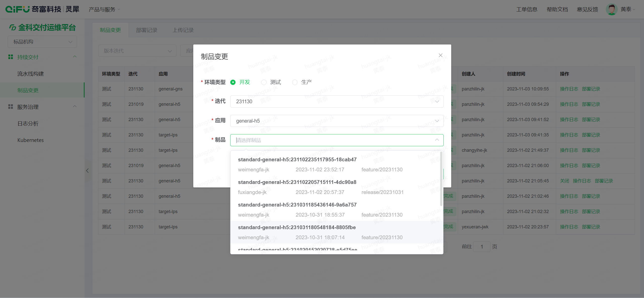The image size is (644, 298).
Task: Open the 标品机构 dropdown in sidebar
Action: (x=42, y=42)
